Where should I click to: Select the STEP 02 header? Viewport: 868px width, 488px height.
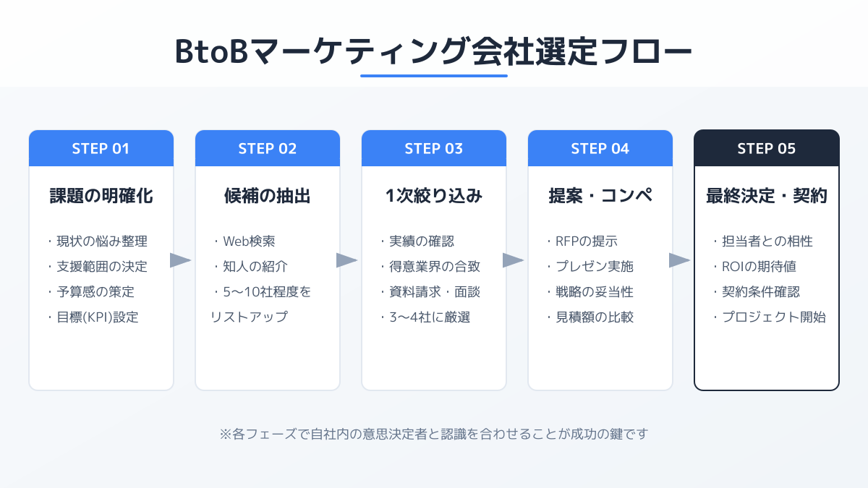coord(268,149)
